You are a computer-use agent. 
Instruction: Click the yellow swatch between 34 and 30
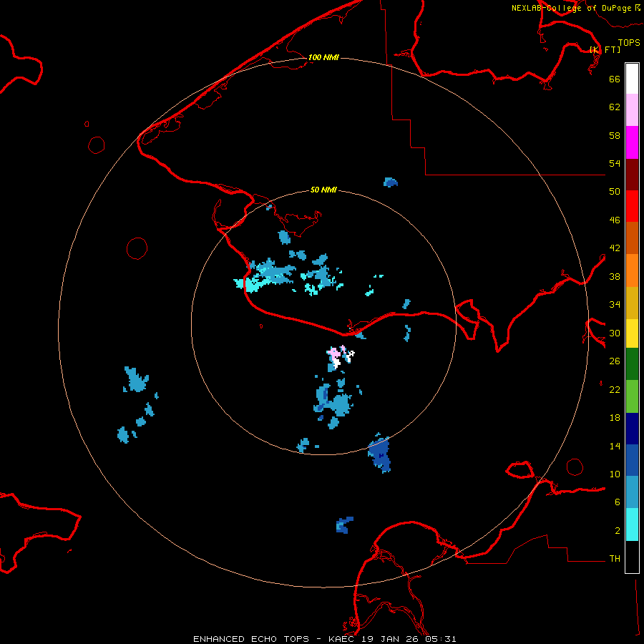(632, 333)
